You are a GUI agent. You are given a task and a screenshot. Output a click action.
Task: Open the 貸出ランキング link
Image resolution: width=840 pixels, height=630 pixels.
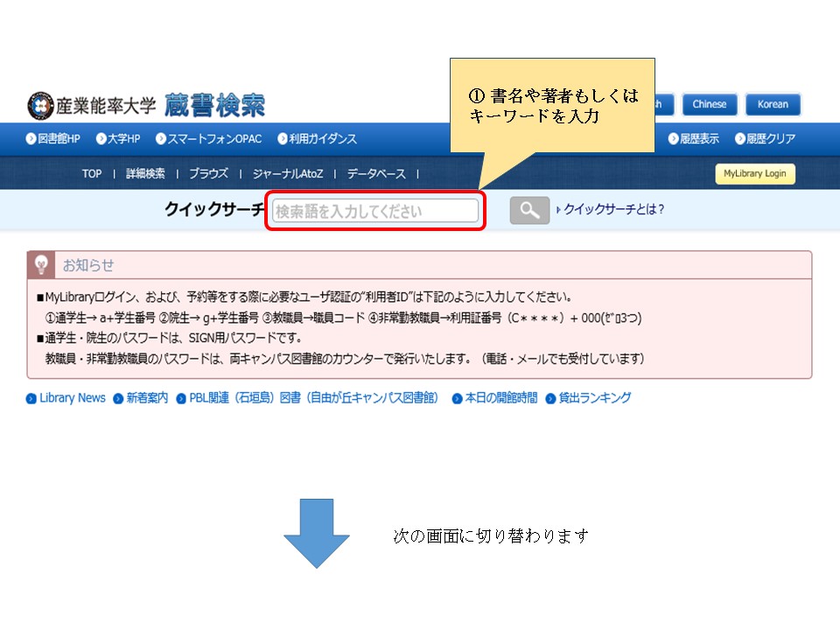[588, 398]
